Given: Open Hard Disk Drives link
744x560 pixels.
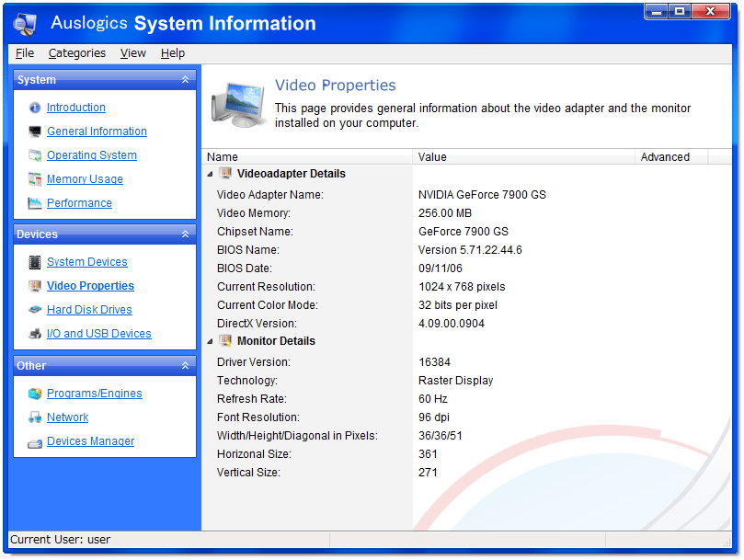Looking at the screenshot, I should [89, 310].
